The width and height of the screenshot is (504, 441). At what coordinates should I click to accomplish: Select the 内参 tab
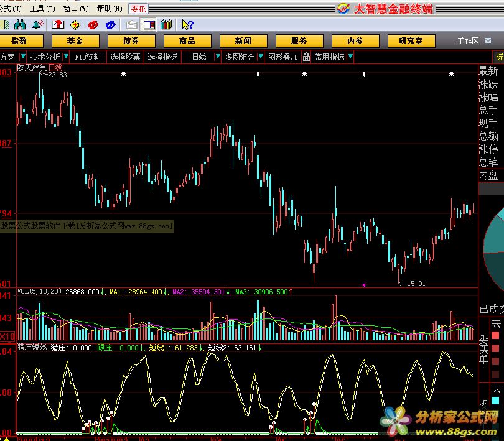(x=355, y=41)
